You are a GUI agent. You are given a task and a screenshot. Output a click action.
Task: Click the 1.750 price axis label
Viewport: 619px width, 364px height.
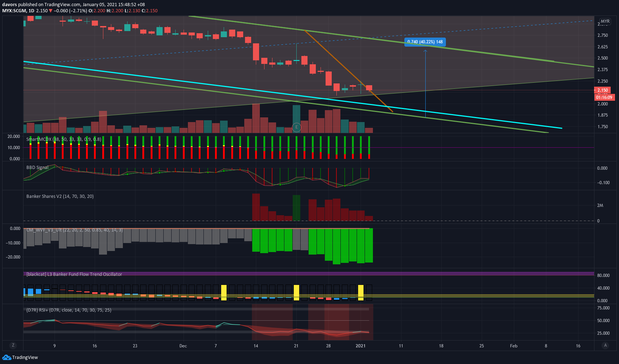603,127
